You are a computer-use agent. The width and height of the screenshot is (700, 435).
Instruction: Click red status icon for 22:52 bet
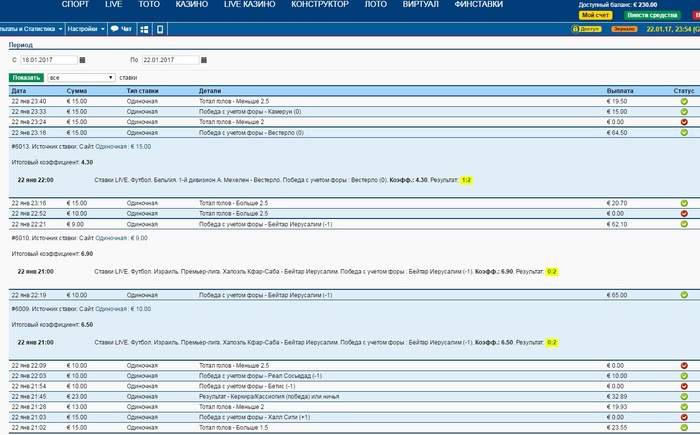(684, 213)
